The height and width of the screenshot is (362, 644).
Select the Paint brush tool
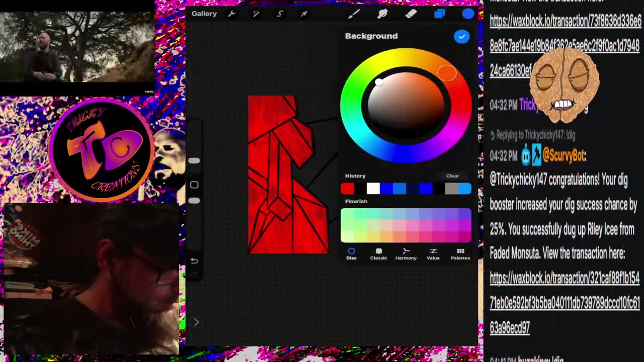pos(354,14)
